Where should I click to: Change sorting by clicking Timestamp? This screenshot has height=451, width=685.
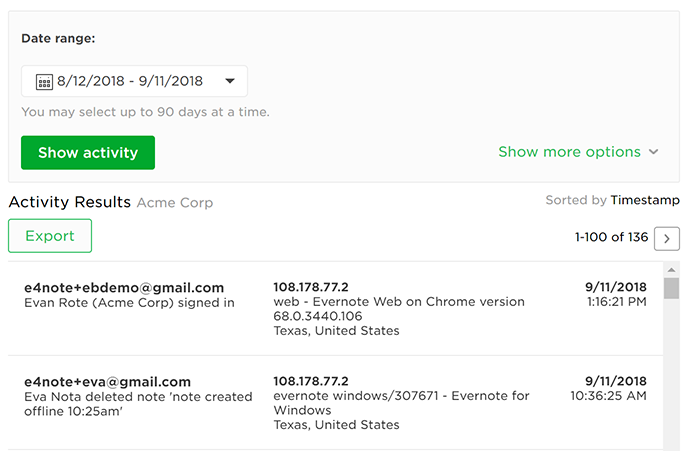[645, 200]
